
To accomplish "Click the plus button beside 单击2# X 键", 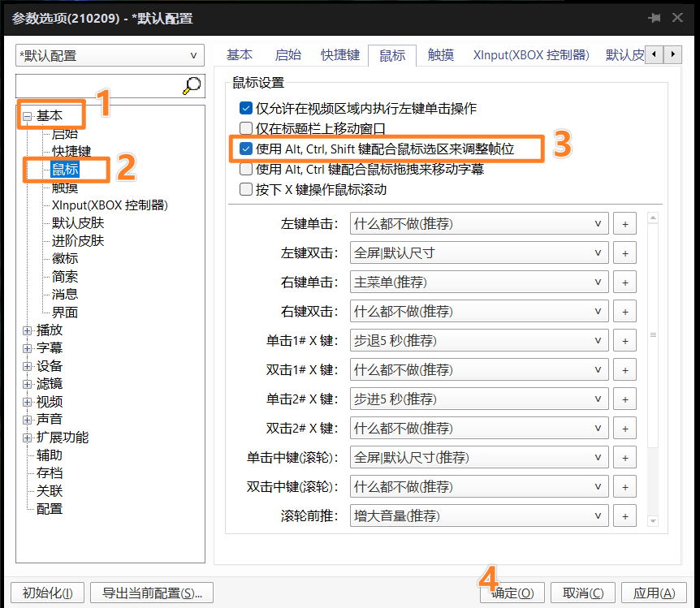I will pyautogui.click(x=624, y=399).
